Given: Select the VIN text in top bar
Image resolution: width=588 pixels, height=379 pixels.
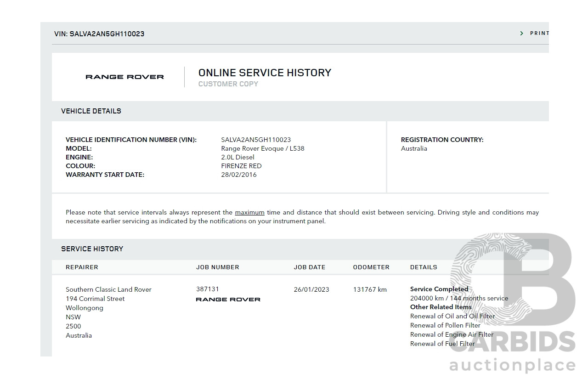Looking at the screenshot, I should coord(99,34).
